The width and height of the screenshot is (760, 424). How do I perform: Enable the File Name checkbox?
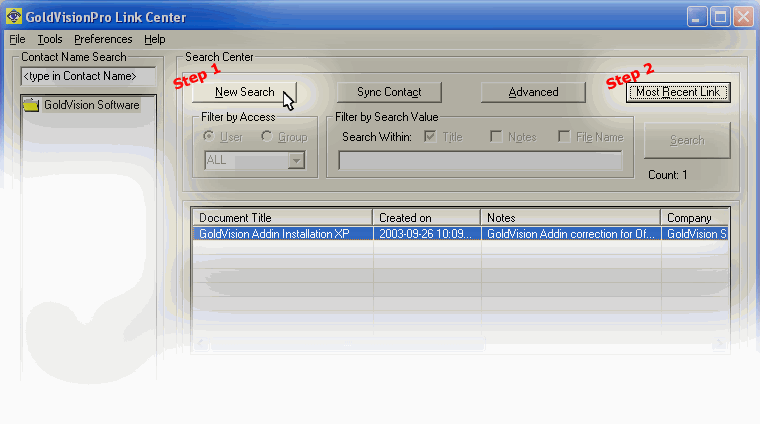[x=564, y=137]
